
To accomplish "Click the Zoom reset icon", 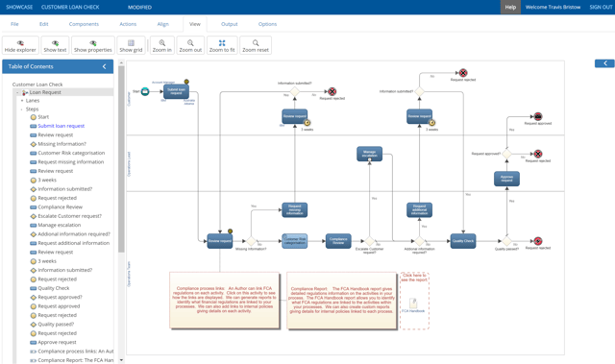I will pyautogui.click(x=256, y=42).
